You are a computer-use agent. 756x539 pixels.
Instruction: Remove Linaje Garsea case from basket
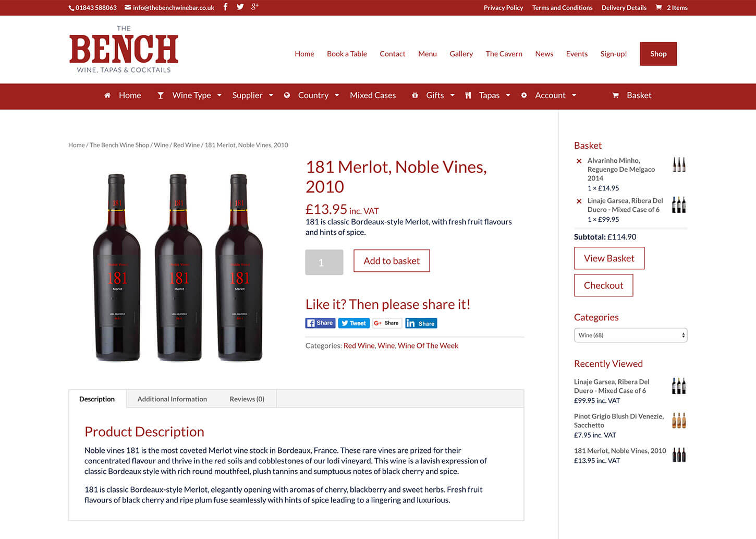pos(579,201)
